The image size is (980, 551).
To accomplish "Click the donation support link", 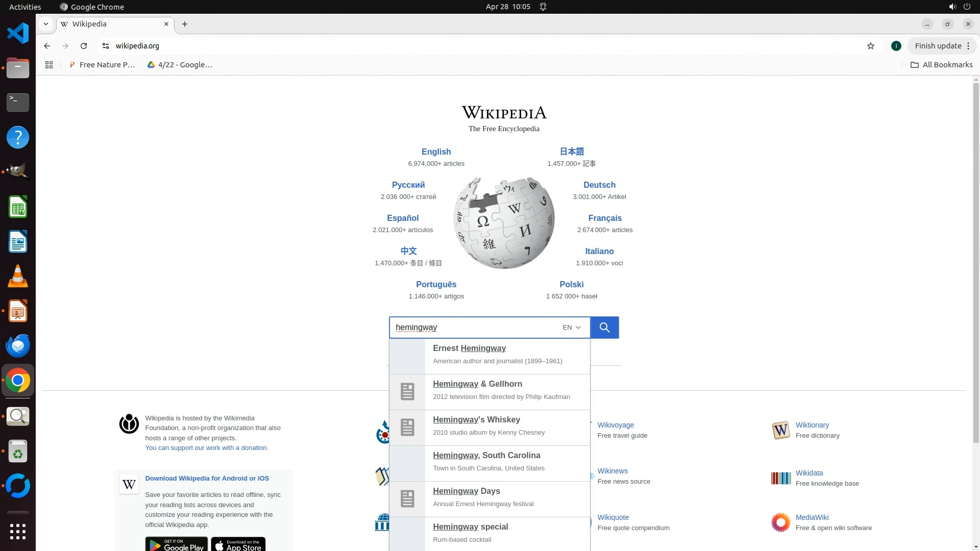I will tap(206, 448).
